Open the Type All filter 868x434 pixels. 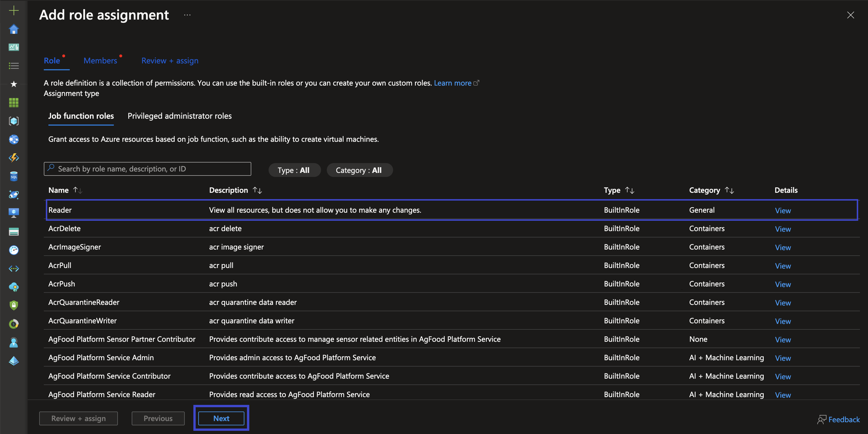(294, 170)
